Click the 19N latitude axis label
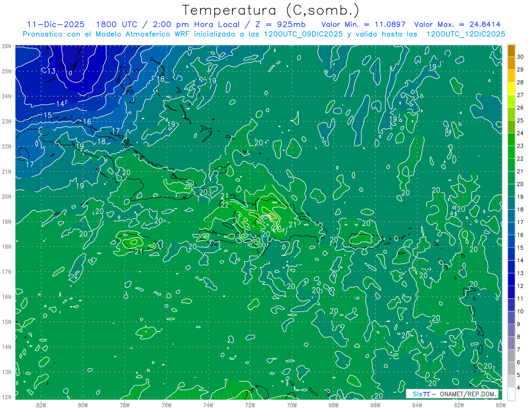The height and width of the screenshot is (411, 532). pos(6,221)
